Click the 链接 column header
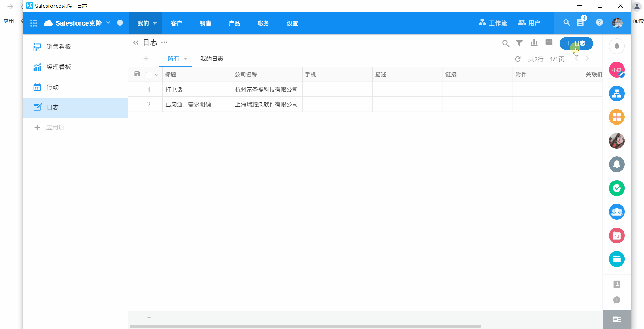The height and width of the screenshot is (329, 644). (478, 74)
